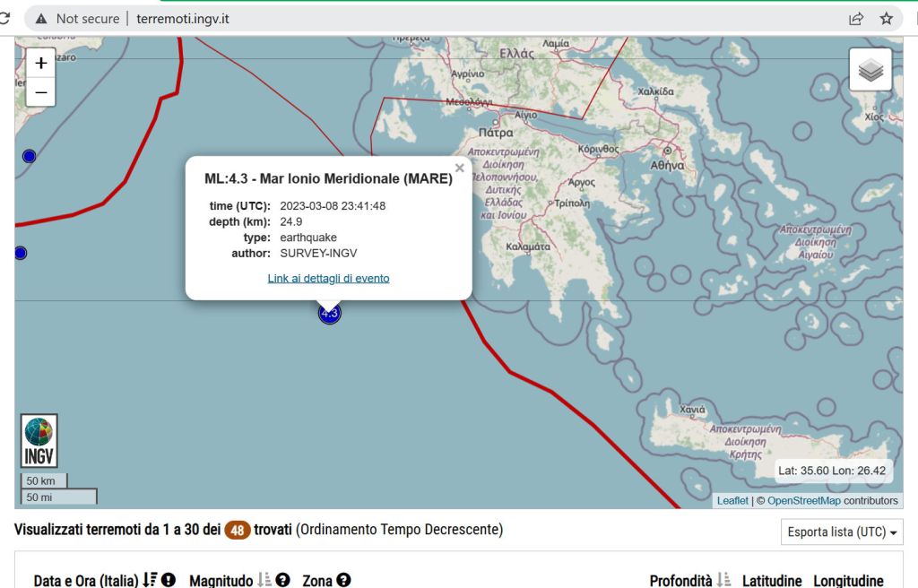918x588 pixels.
Task: Show help info for Zona column
Action: (343, 581)
